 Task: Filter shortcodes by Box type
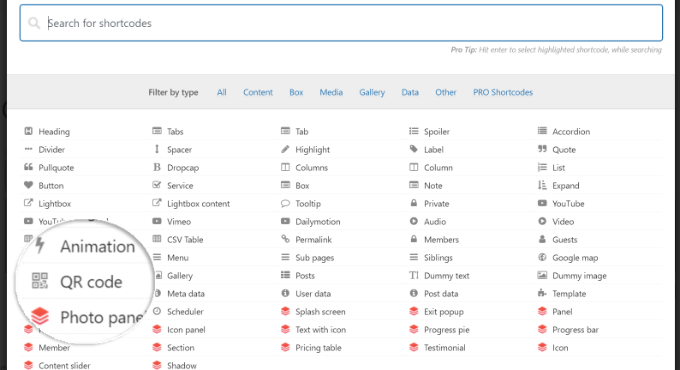pos(296,92)
